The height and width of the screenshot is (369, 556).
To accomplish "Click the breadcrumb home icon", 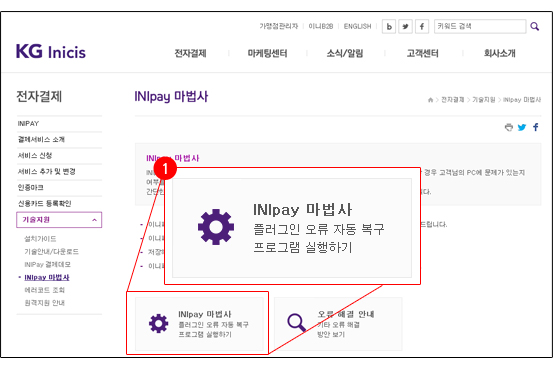I will point(430,100).
